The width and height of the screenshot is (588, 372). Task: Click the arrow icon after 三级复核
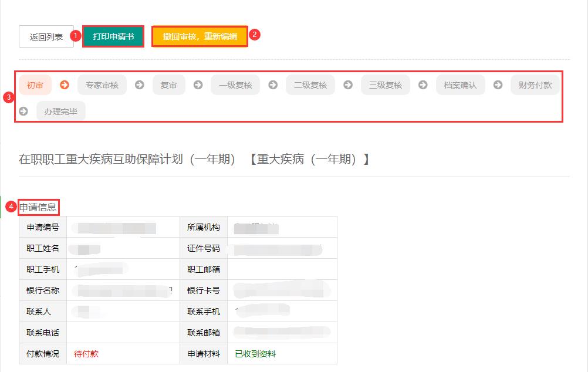click(x=423, y=84)
